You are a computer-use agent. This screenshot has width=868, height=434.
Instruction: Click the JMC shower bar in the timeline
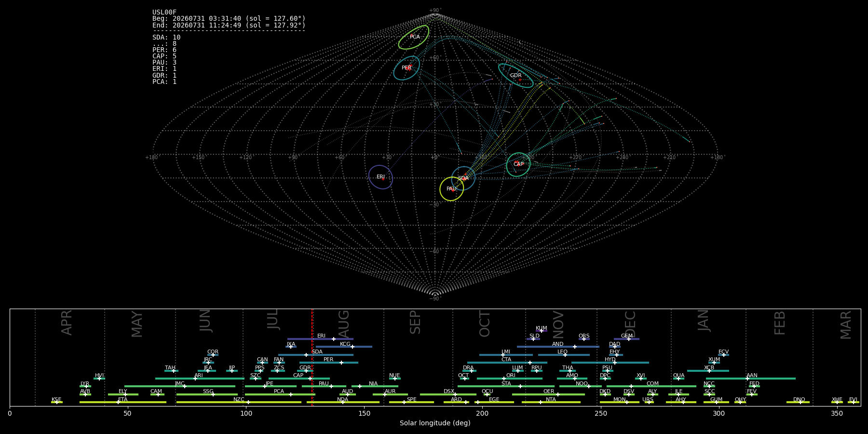(x=180, y=386)
